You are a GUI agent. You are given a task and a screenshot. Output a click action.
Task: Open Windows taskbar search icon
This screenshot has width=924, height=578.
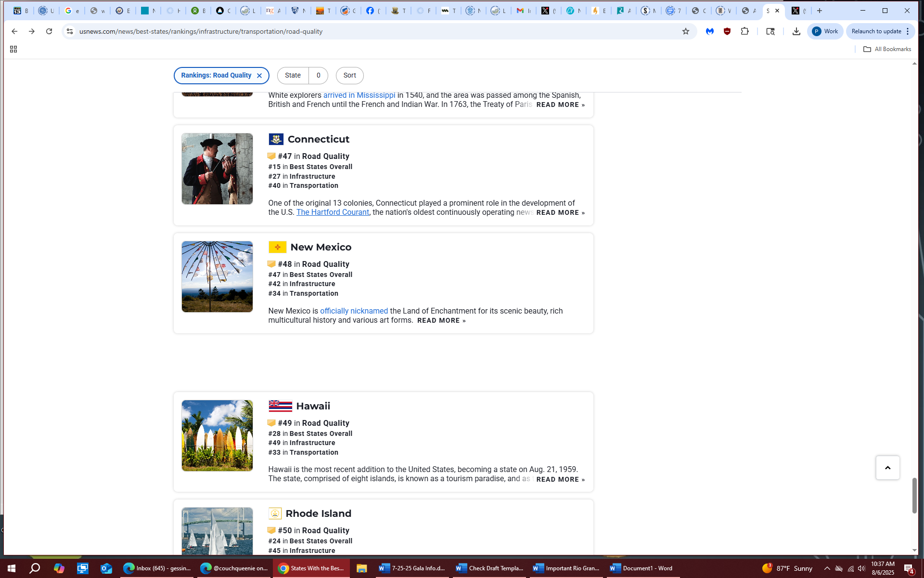click(35, 568)
